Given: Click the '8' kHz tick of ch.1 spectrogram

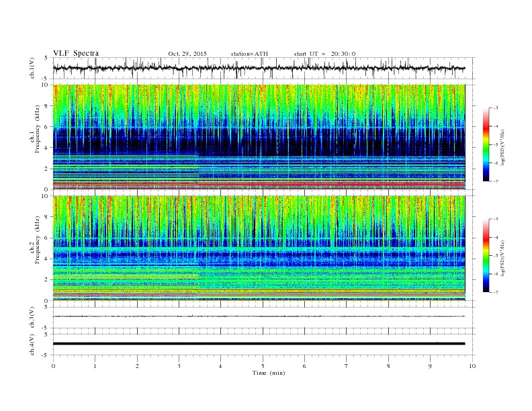Looking at the screenshot, I should click(47, 106).
